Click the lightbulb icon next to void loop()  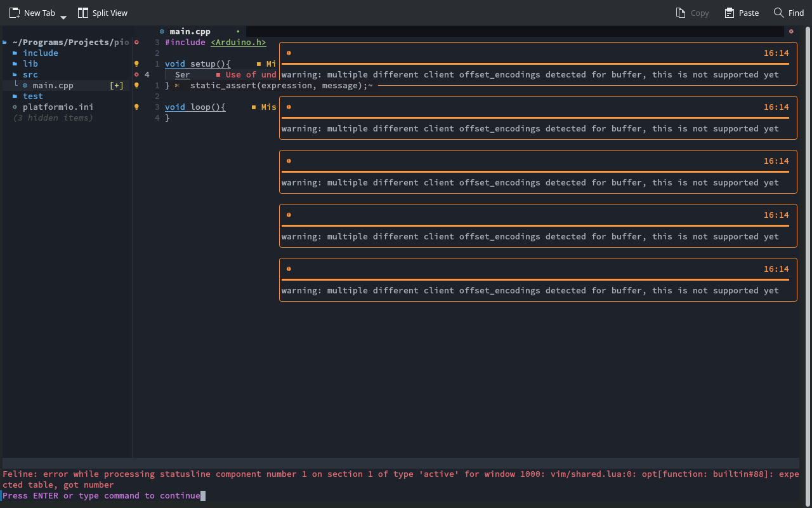(136, 107)
